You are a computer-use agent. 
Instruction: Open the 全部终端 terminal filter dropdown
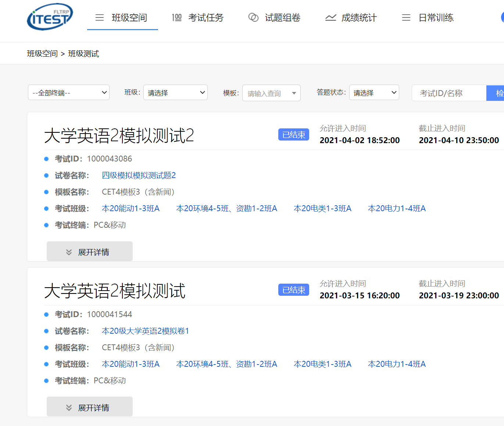coord(68,92)
